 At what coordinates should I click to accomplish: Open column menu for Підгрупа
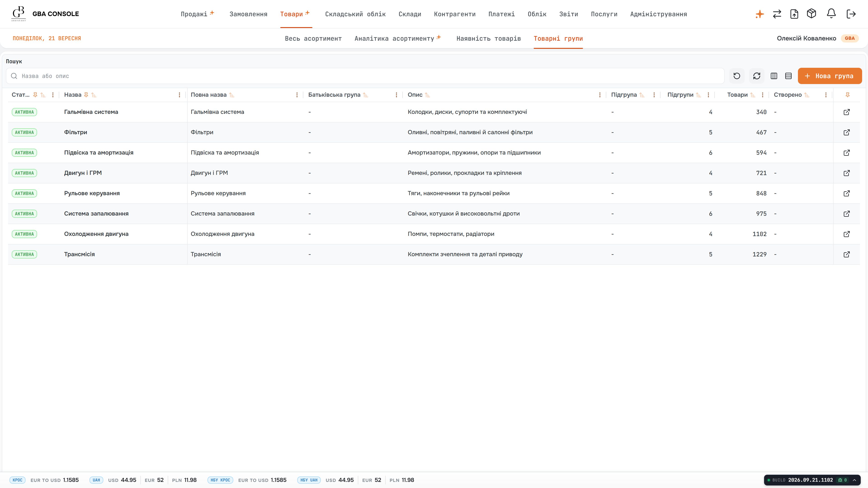click(x=654, y=95)
